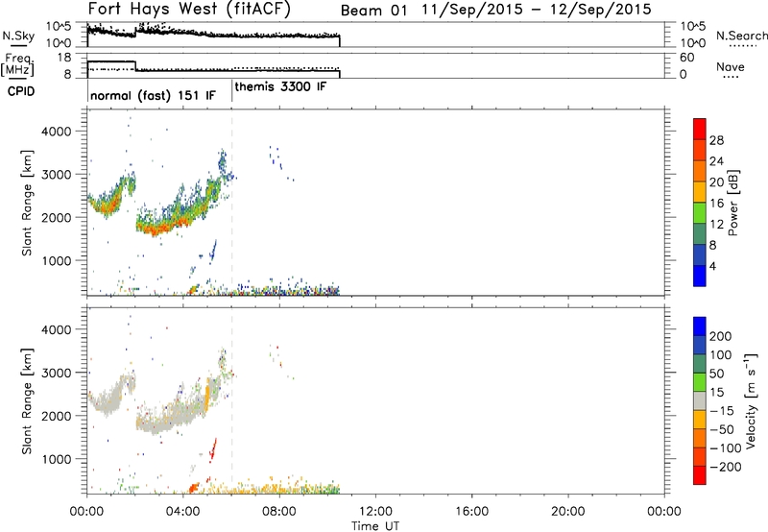768x532 pixels.
Task: Select the 'themis 3300 IF' label
Action: (x=280, y=86)
